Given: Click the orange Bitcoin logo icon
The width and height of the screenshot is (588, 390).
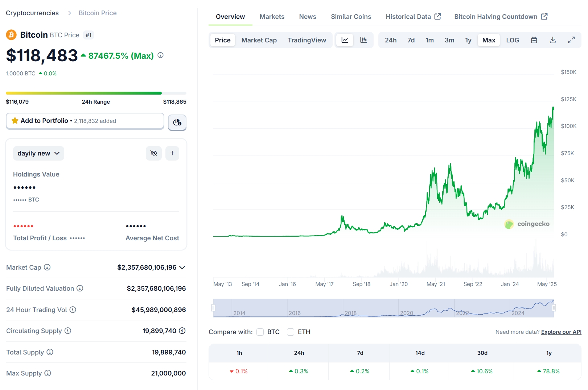Looking at the screenshot, I should [11, 35].
